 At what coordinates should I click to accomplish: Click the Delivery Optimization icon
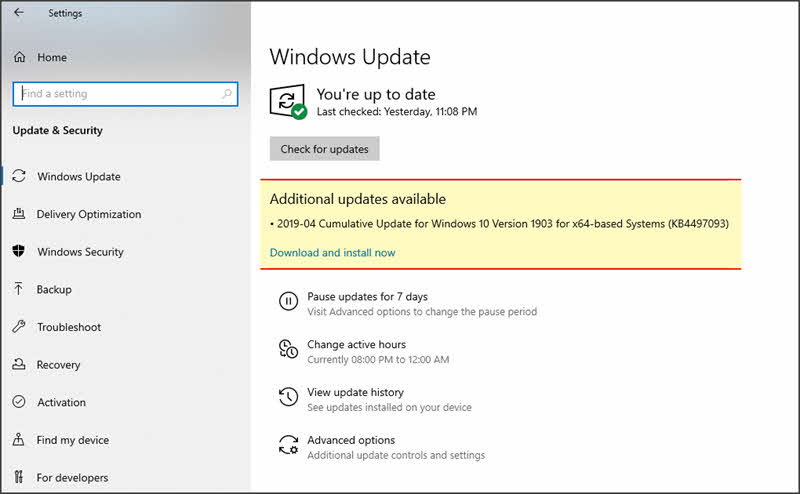(19, 214)
